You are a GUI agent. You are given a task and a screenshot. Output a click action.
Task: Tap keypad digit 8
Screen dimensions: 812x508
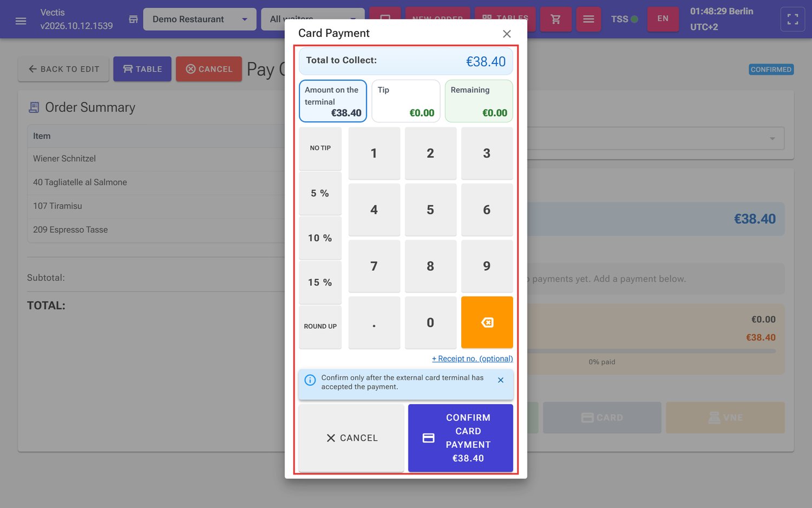[430, 266]
